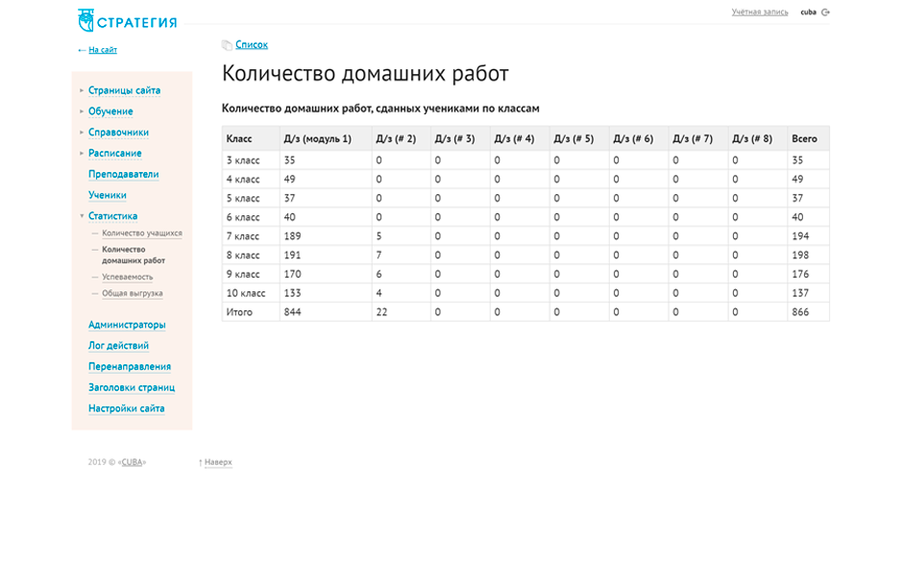Select Количество учащихся submenu item

141,233
